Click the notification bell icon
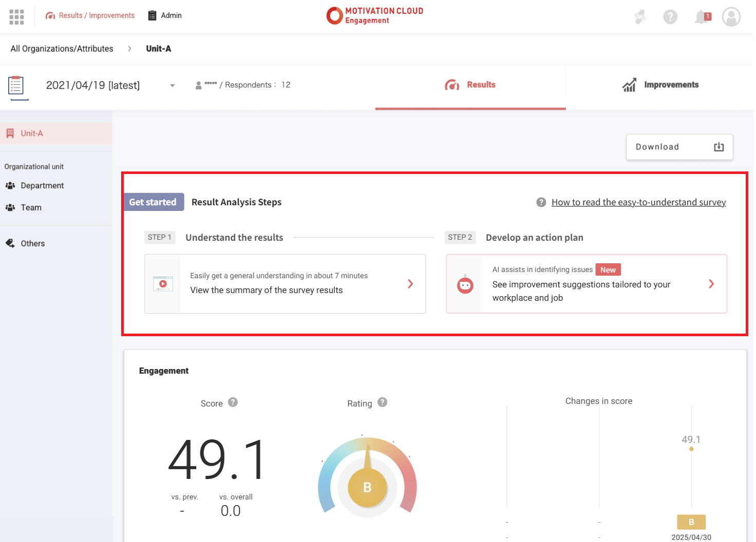 click(701, 17)
